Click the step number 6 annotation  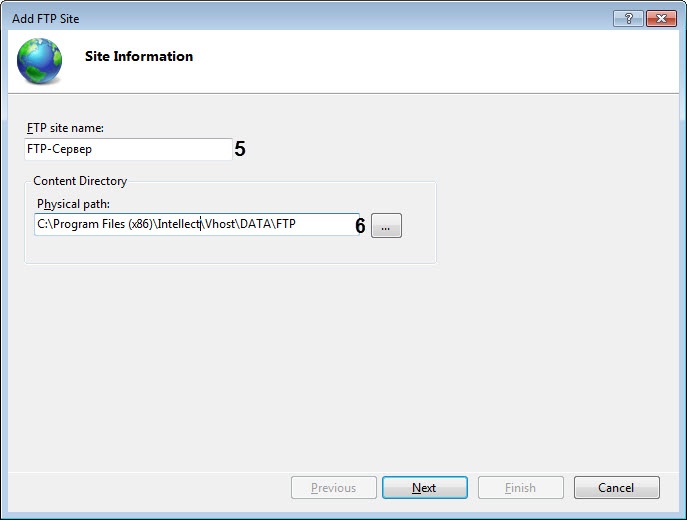[x=360, y=226]
